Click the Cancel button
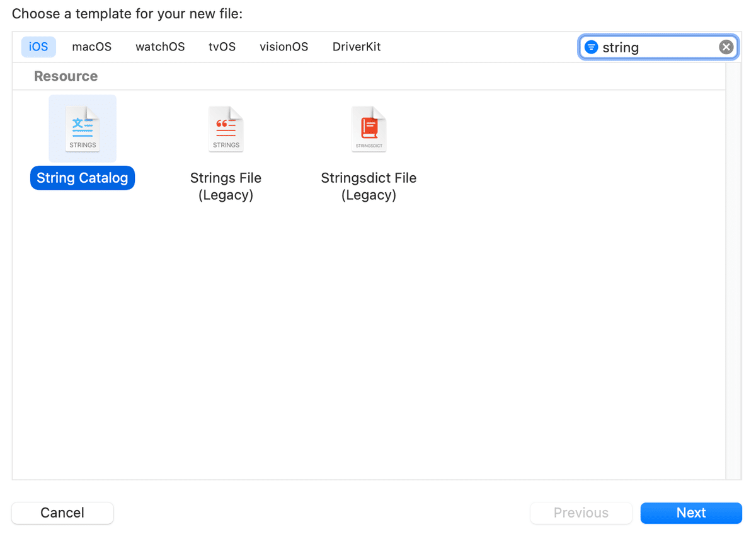This screenshot has width=756, height=539. (62, 513)
